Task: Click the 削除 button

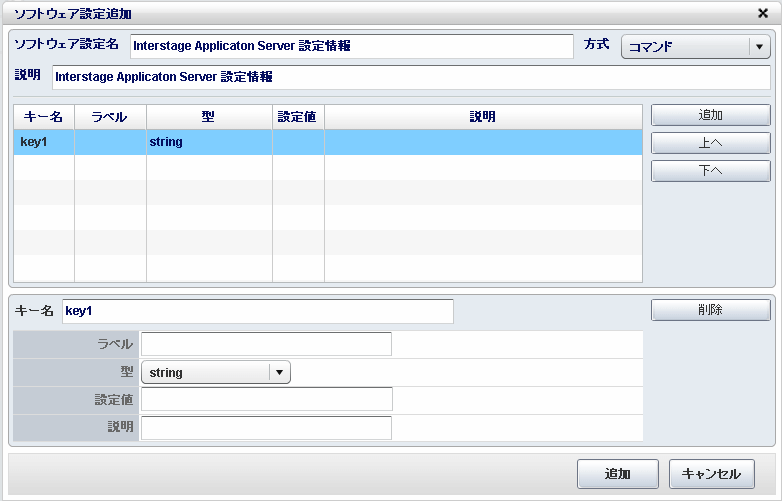Action: pyautogui.click(x=711, y=310)
